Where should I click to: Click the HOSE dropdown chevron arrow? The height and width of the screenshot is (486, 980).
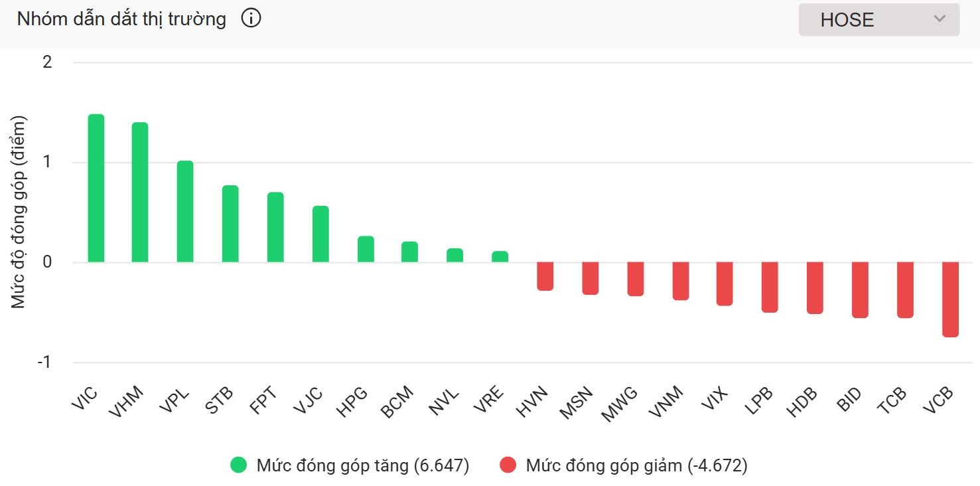coord(939,19)
